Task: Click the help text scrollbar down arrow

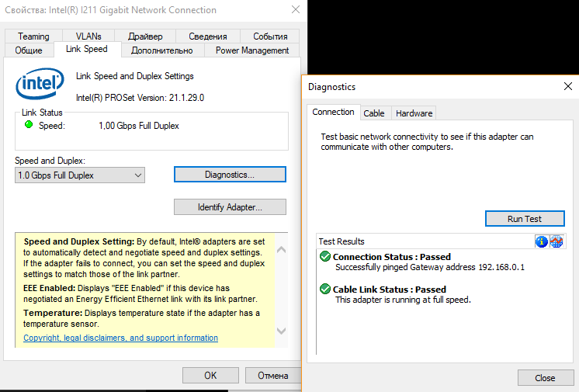Action: (281, 340)
